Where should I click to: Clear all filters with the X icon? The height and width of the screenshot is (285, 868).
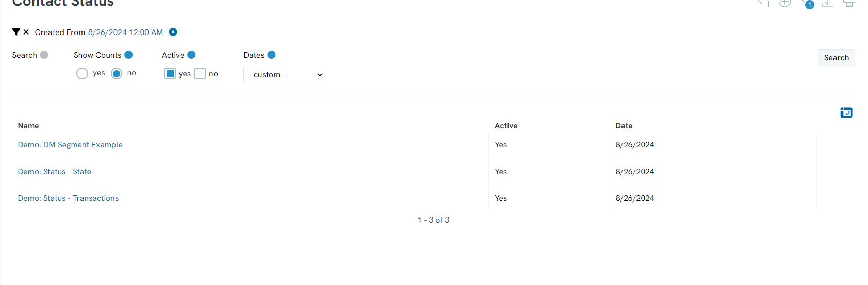pyautogui.click(x=26, y=32)
